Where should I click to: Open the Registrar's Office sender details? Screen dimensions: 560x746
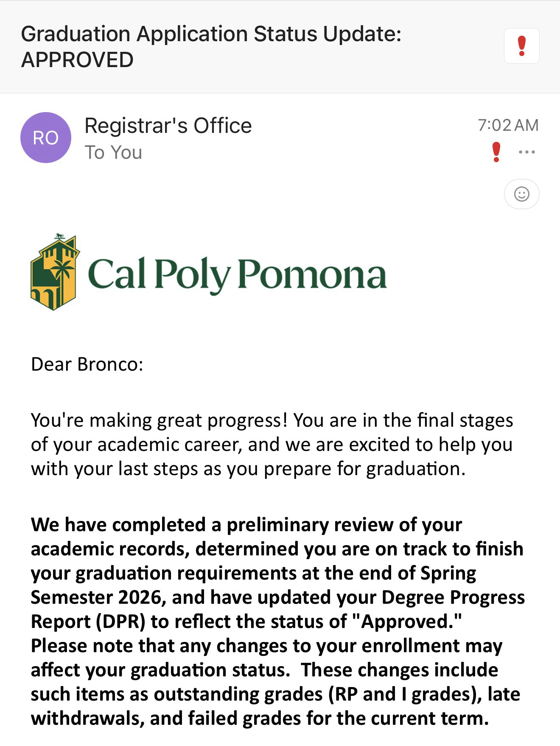[x=168, y=126]
